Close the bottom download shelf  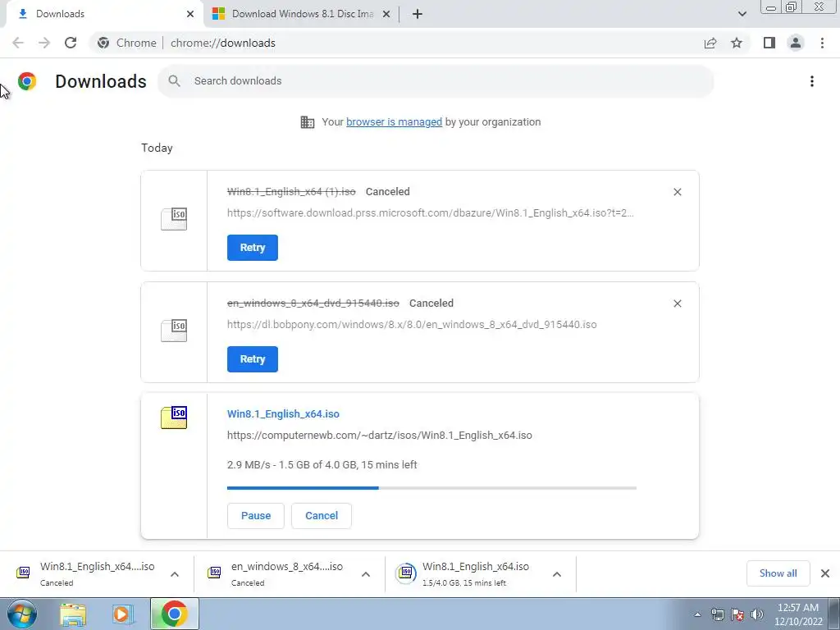click(x=825, y=573)
